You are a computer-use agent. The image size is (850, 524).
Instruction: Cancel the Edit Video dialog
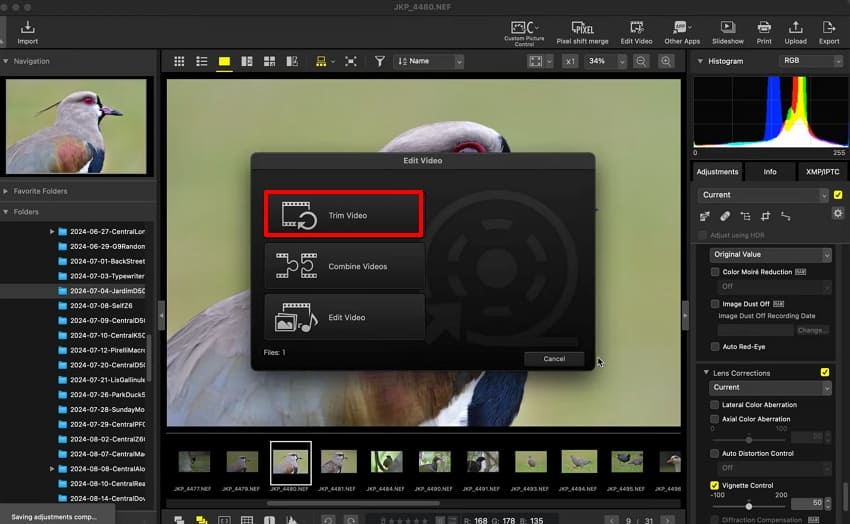click(x=554, y=359)
